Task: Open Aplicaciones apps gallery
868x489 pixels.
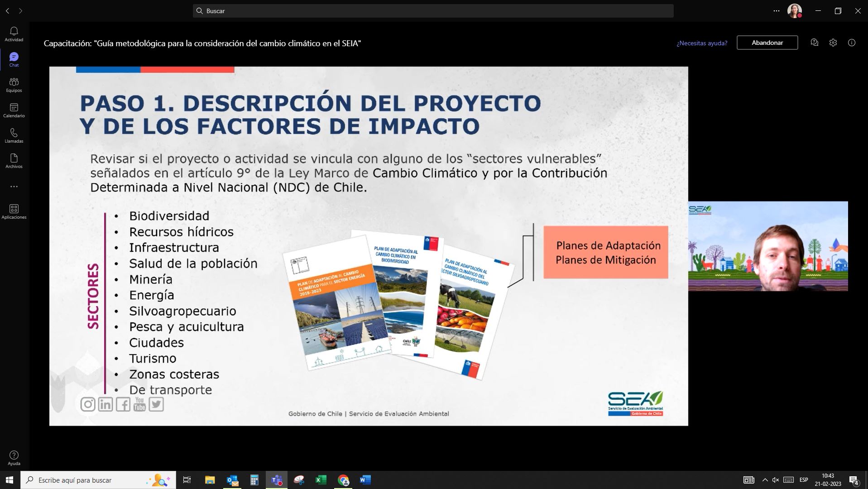Action: pyautogui.click(x=14, y=211)
